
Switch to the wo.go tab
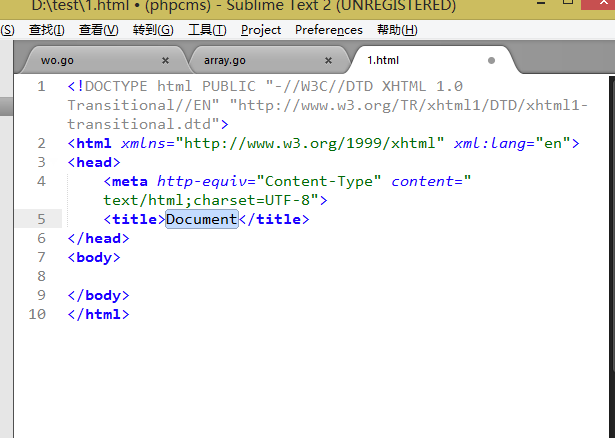pos(58,60)
